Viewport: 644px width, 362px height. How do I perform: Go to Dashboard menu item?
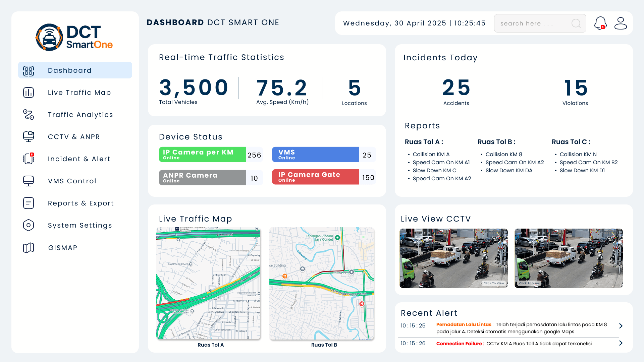(x=70, y=70)
